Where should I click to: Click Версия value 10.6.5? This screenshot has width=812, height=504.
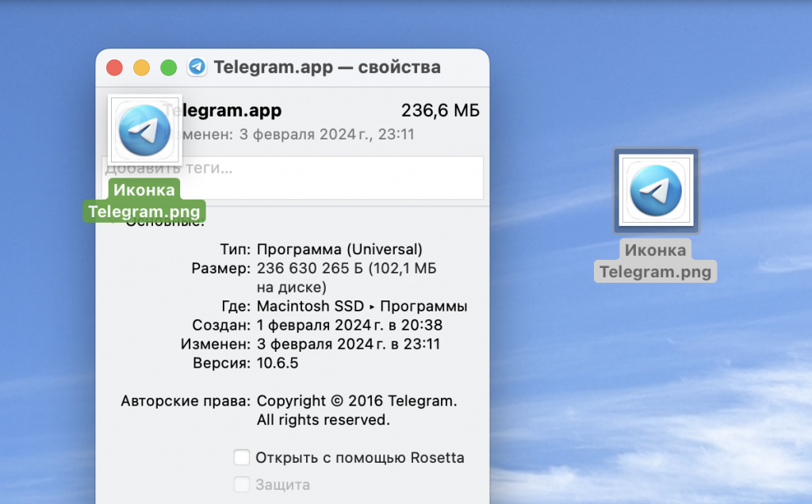278,363
